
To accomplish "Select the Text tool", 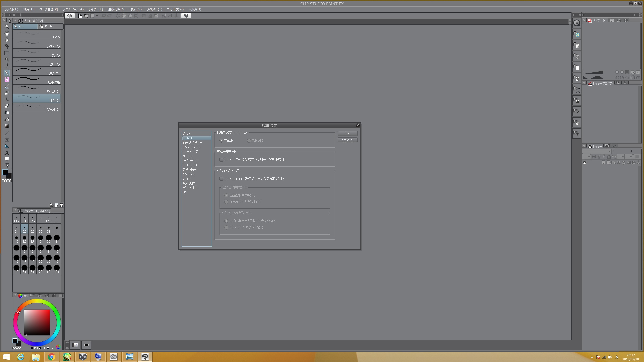I will 7,153.
